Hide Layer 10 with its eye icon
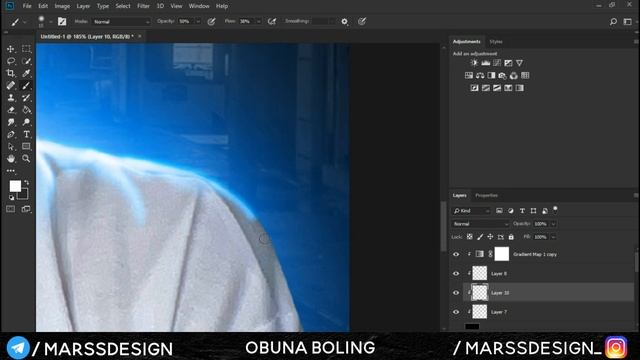640x360 pixels. pos(456,293)
